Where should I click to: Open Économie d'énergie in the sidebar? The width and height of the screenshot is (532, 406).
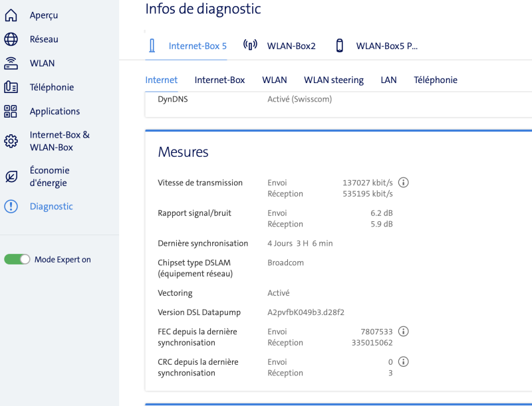tap(50, 177)
